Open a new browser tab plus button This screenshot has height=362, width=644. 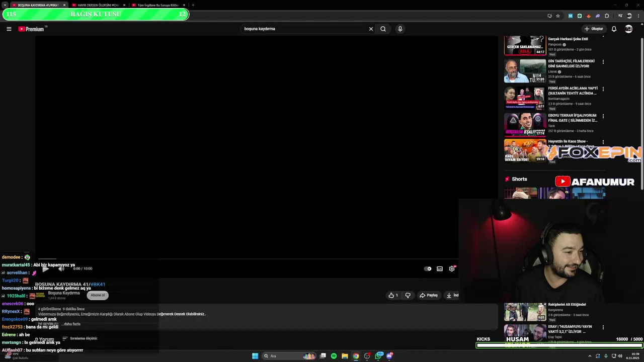[193, 5]
